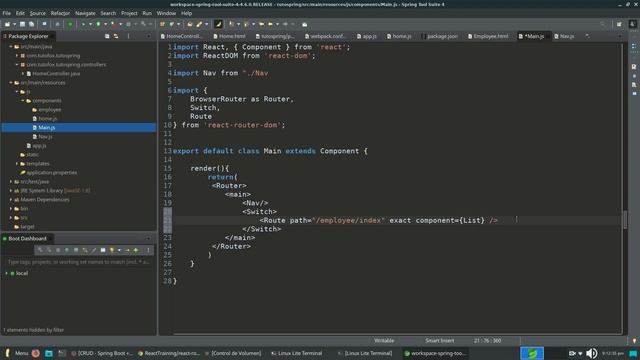The height and width of the screenshot is (360, 640).
Task: Click the green Relaunch toolbar button
Action: [70, 24]
